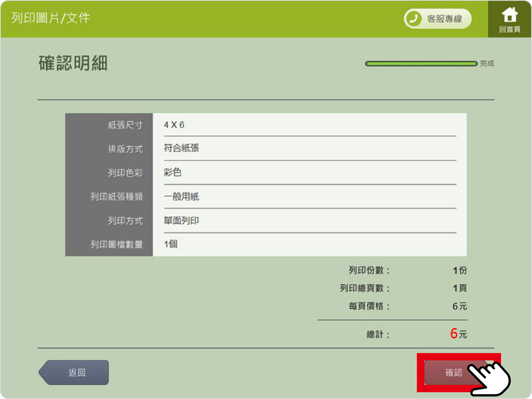Screen dimensions: 532x399
Task: Click the 返回 back arrow button
Action: (x=74, y=372)
